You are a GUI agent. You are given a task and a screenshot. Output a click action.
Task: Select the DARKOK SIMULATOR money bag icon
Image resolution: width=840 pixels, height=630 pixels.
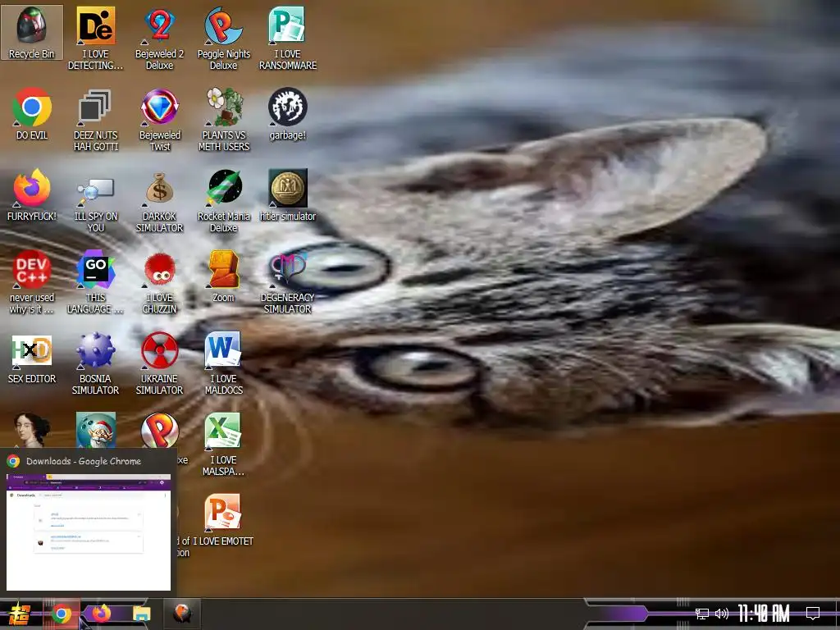(x=160, y=201)
